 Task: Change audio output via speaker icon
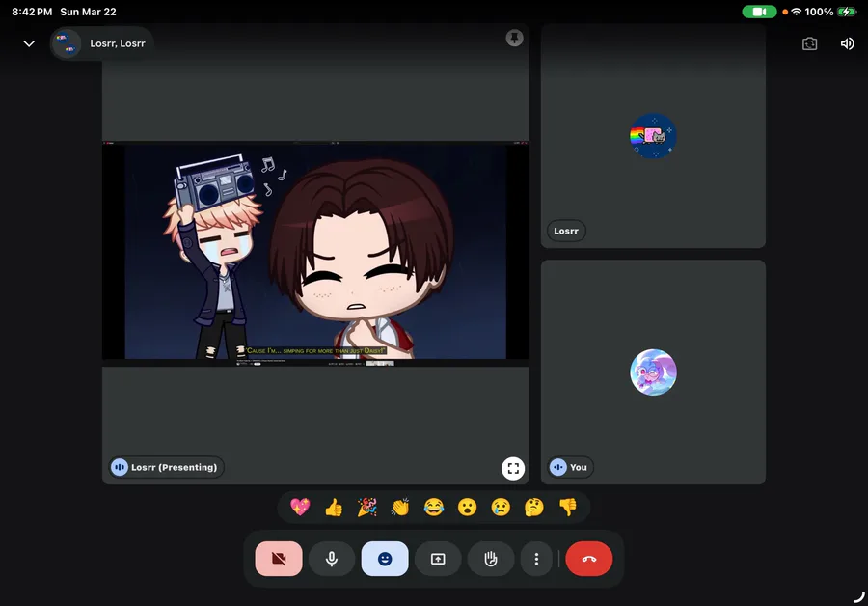tap(847, 43)
